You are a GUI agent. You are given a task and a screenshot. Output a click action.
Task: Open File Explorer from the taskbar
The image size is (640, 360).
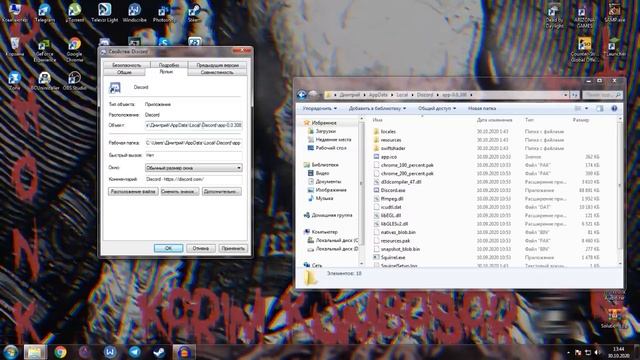35,352
